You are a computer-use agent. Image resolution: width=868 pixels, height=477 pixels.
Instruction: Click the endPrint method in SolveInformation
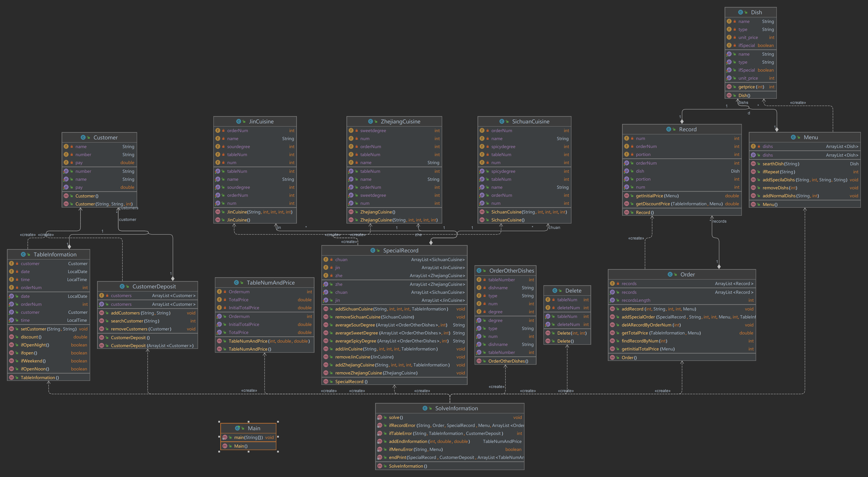point(397,458)
